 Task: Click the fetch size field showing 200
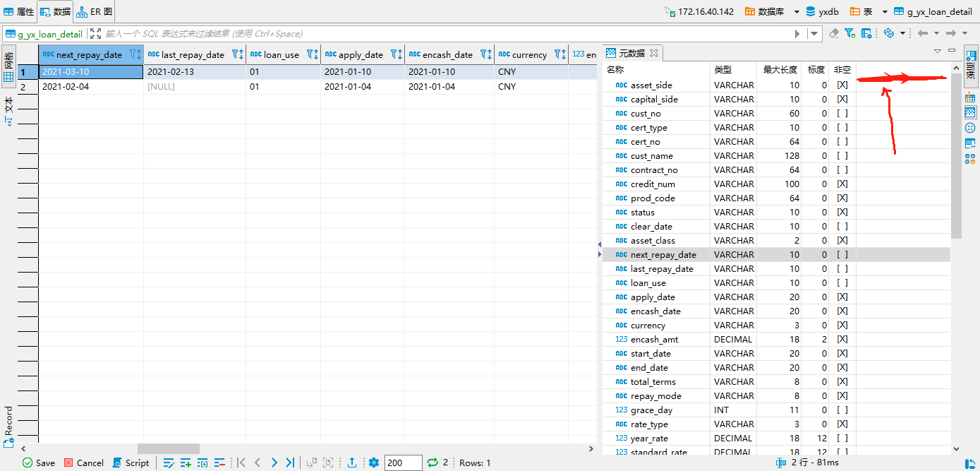[x=403, y=463]
